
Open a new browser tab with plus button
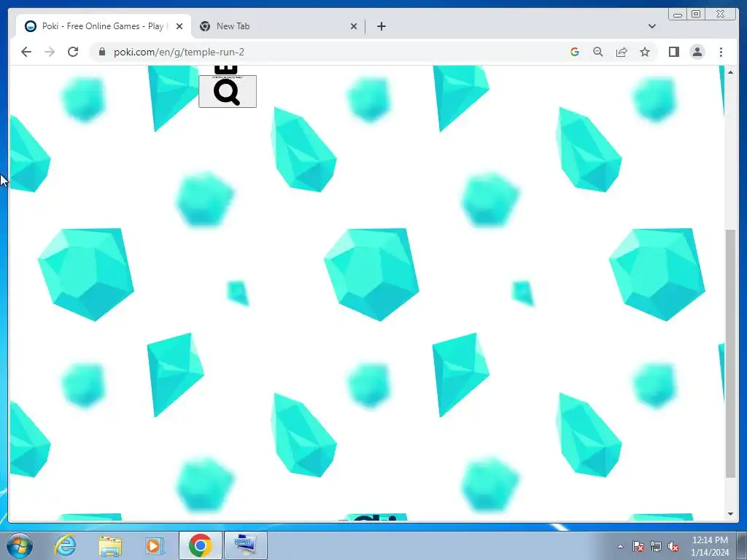coord(381,26)
